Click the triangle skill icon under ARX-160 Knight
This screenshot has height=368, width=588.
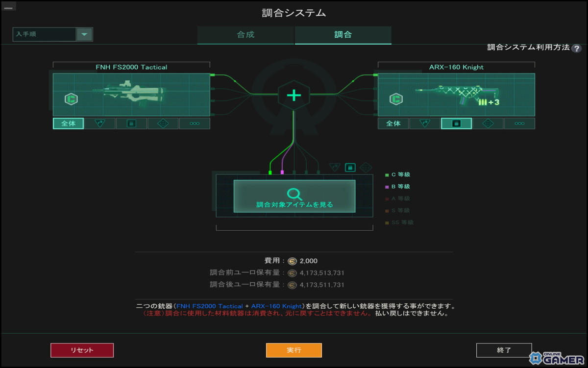[x=424, y=123]
